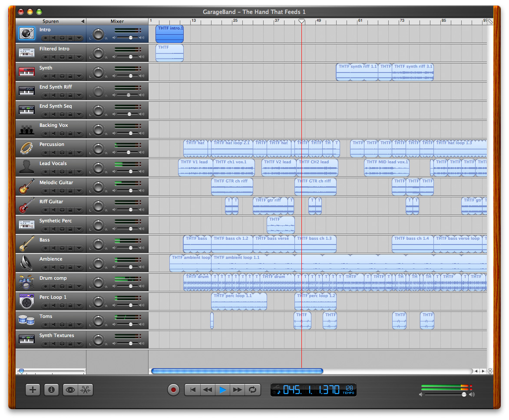Select the End Synth Riff keyboard icon

tap(26, 91)
